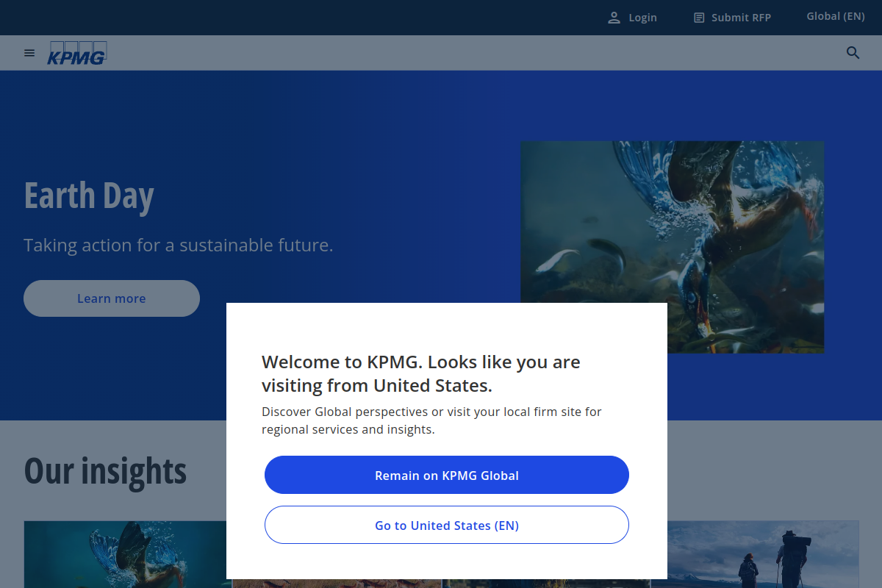
Task: Click Learn more about Earth Day
Action: [111, 298]
